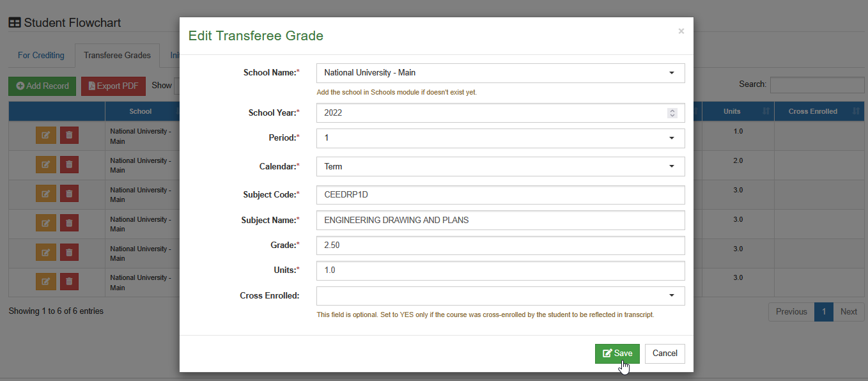Click the School Year field showing 2022

500,113
